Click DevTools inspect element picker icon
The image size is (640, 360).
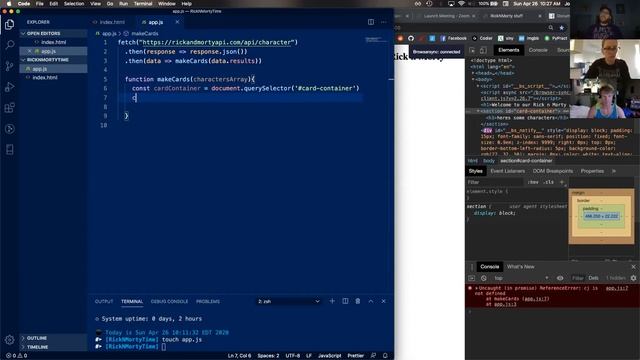click(x=472, y=50)
